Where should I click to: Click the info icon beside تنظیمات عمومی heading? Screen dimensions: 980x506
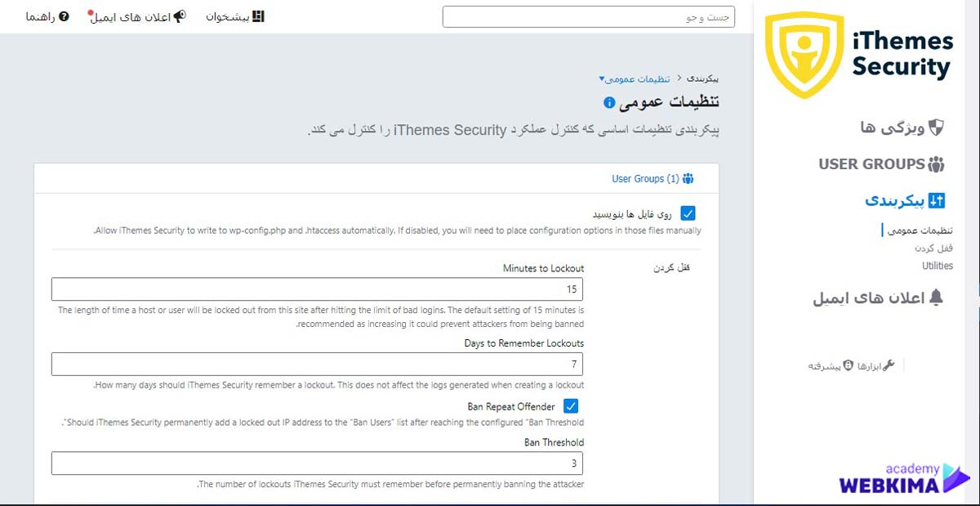point(608,103)
